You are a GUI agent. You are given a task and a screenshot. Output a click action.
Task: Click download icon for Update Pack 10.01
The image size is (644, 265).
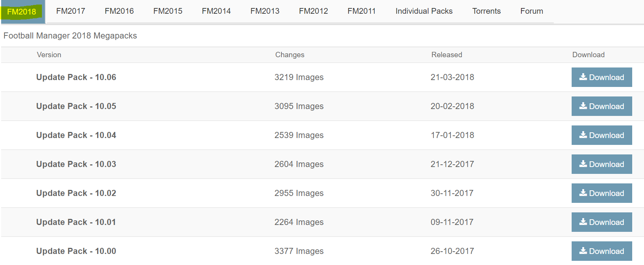[583, 222]
